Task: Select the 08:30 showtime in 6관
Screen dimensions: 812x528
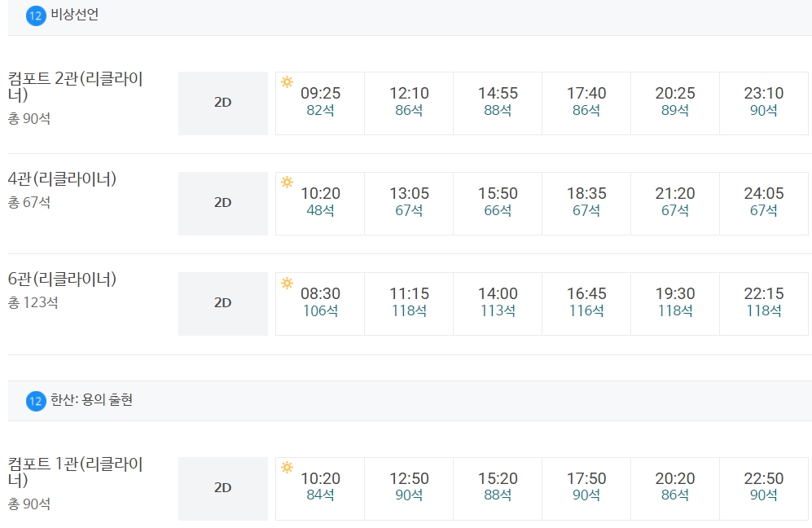Action: [320, 304]
